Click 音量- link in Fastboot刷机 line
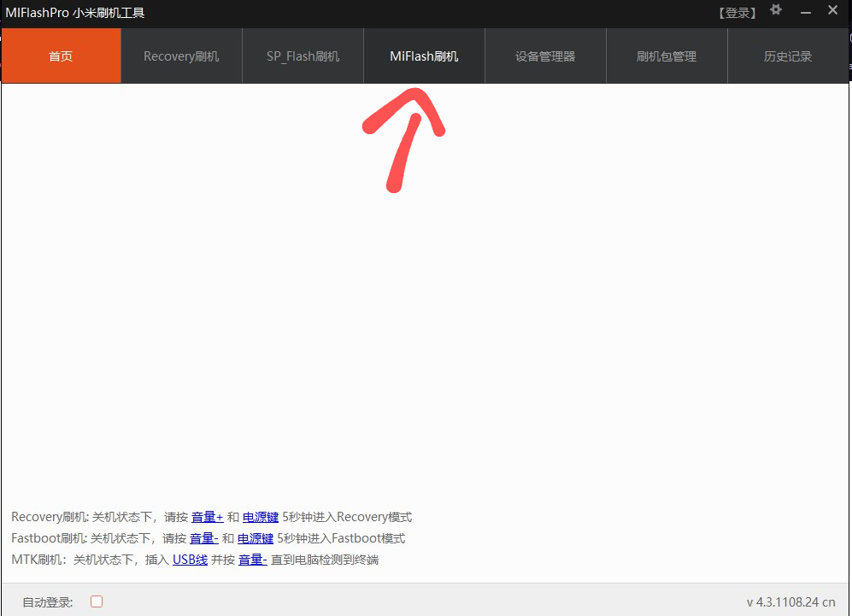This screenshot has height=616, width=852. (x=203, y=538)
